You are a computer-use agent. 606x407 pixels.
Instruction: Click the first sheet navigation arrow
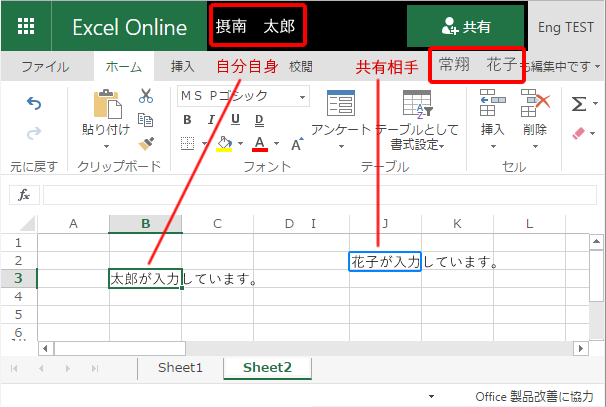pyautogui.click(x=14, y=368)
